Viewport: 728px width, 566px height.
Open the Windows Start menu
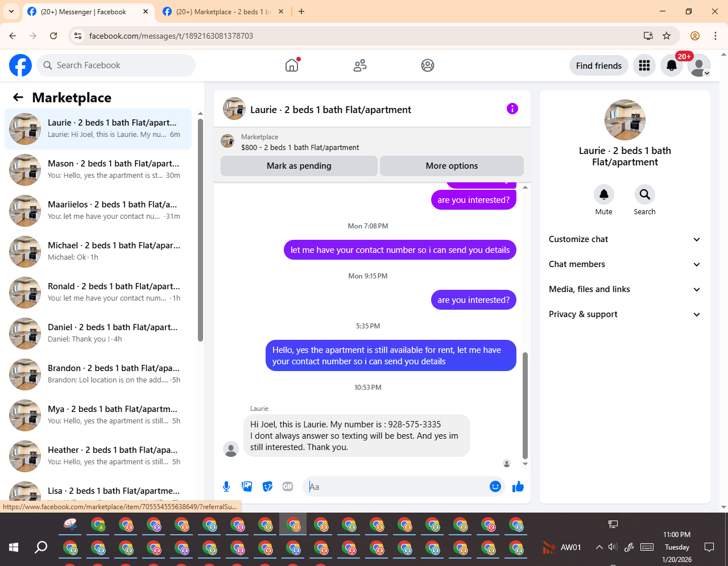pyautogui.click(x=14, y=547)
